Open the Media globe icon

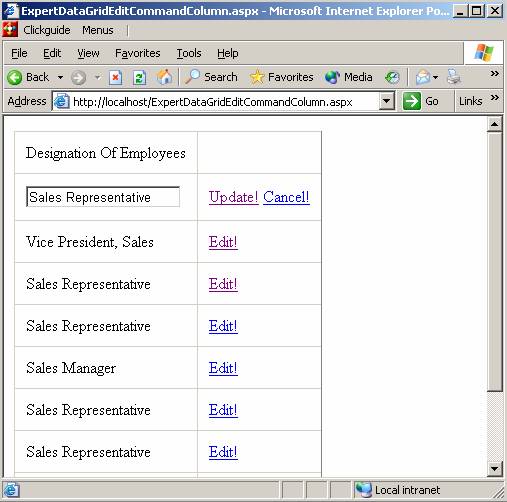point(332,77)
